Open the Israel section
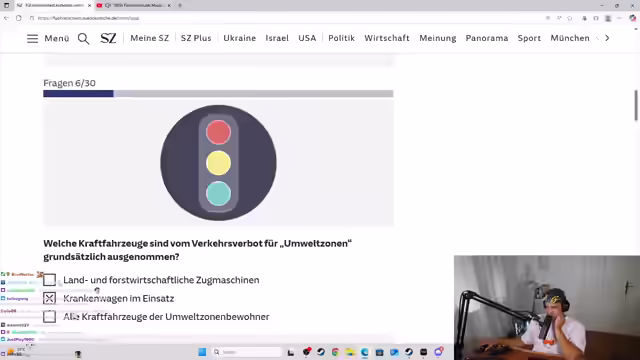Screen dimensions: 640x360 point(277,38)
